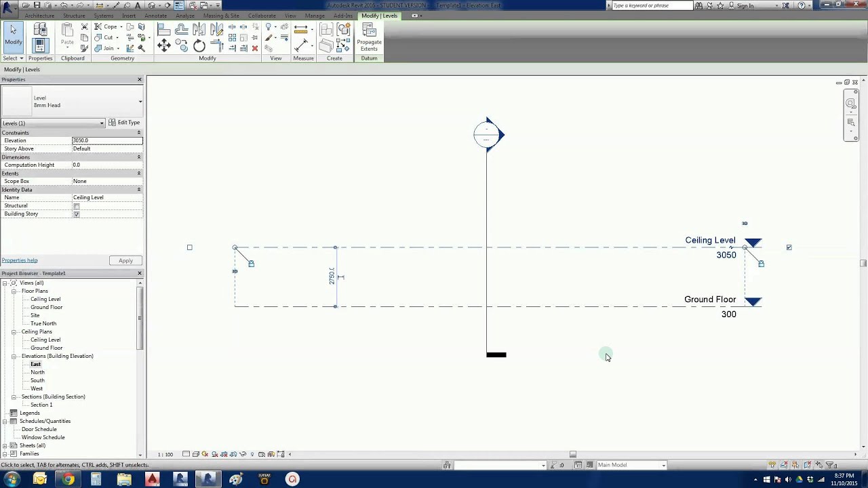Activate the Rotate tool
Viewport: 868px width, 488px height.
pos(199,45)
